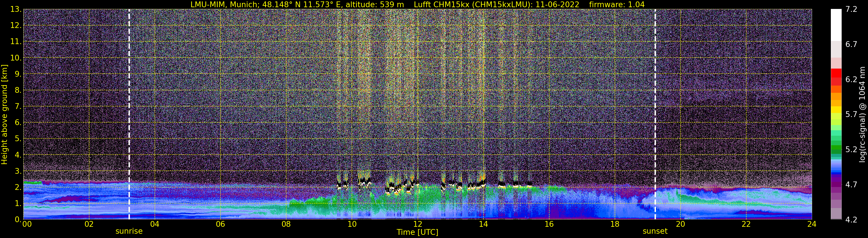
Task: Click the 12 tick label on the time axis
Action: (417, 224)
